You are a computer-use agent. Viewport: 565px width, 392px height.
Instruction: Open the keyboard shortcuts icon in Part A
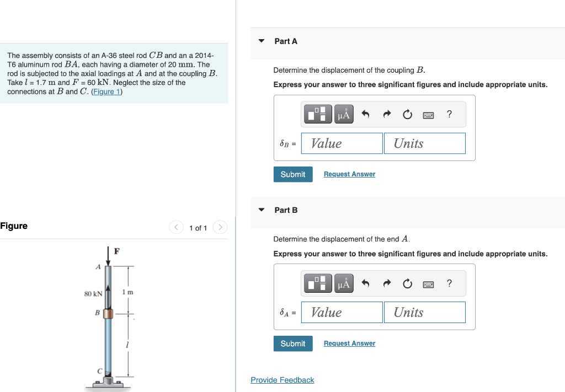(x=429, y=114)
